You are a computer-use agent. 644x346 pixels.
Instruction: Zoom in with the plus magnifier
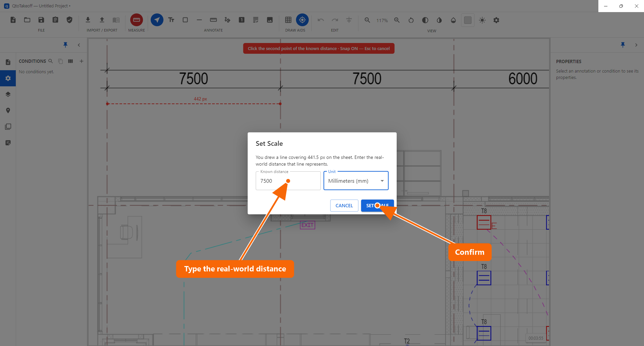click(397, 20)
